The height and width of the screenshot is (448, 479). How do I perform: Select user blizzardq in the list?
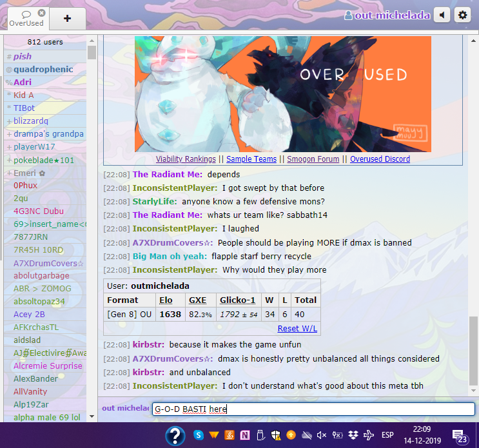coord(45,121)
